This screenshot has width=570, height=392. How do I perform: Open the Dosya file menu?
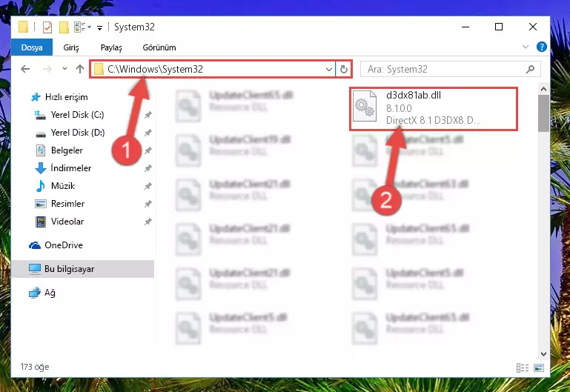pyautogui.click(x=32, y=47)
